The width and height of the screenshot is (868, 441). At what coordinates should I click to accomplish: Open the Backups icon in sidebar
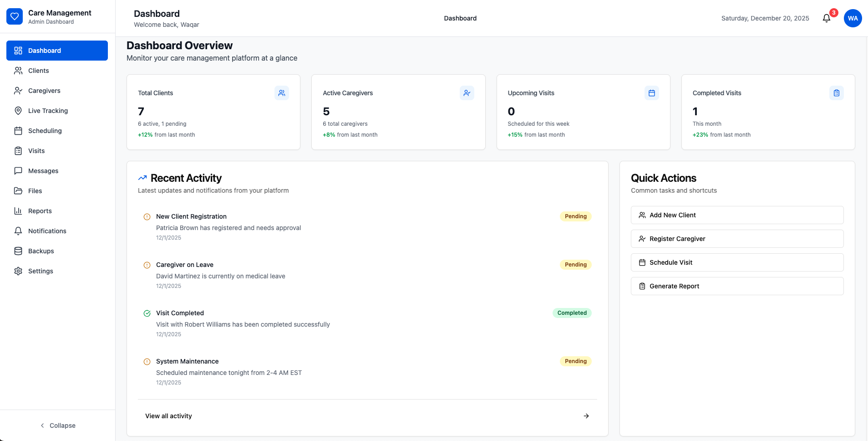(18, 251)
